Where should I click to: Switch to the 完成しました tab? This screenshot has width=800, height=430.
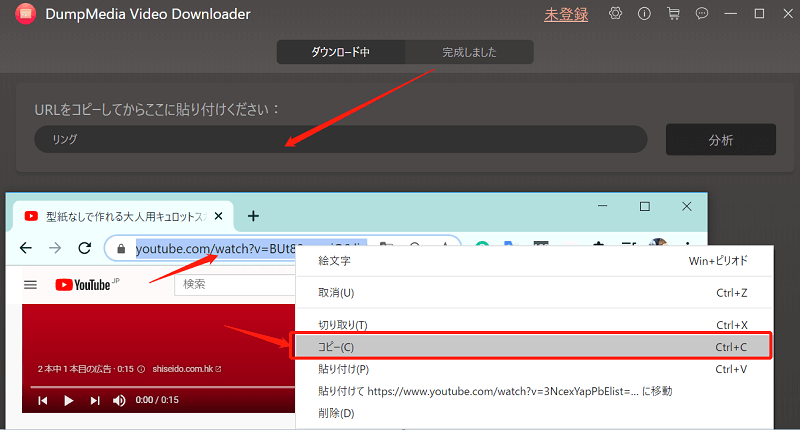point(469,52)
